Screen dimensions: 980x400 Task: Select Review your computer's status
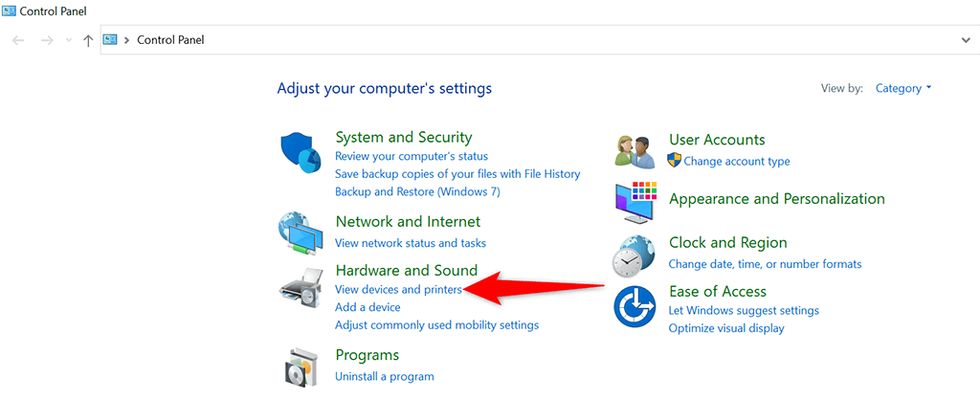tap(411, 156)
